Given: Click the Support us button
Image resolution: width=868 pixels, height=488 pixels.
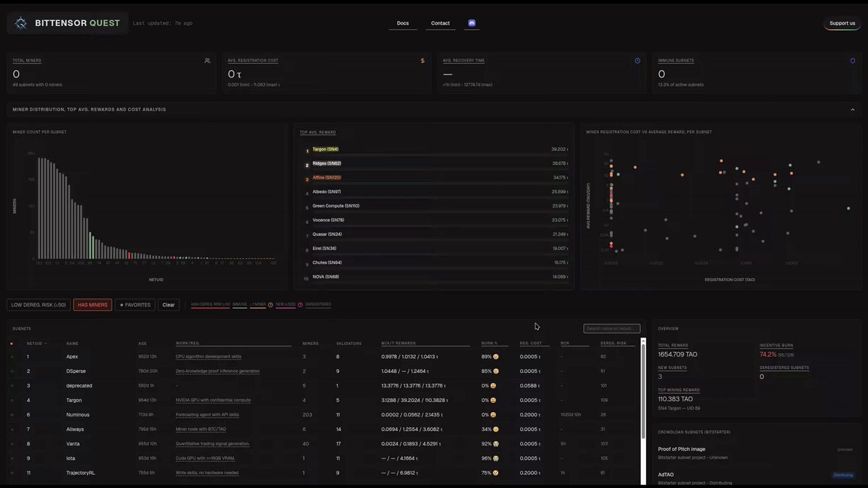Looking at the screenshot, I should 842,23.
